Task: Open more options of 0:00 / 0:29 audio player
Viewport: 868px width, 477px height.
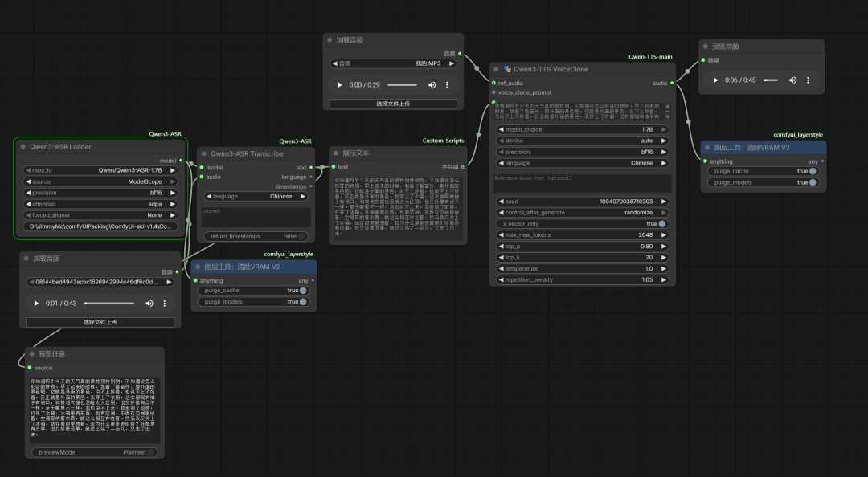Action: click(x=447, y=85)
